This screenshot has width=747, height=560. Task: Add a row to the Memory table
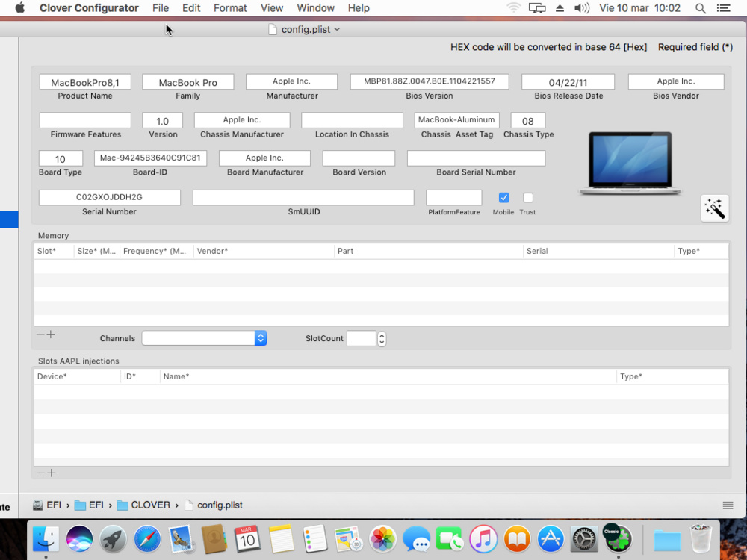coord(51,335)
